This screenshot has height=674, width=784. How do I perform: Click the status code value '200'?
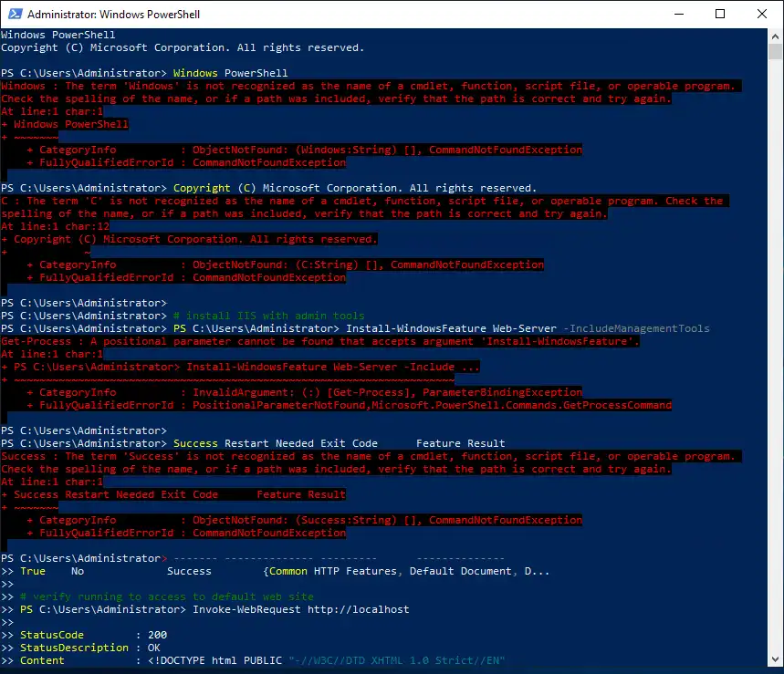pos(158,635)
